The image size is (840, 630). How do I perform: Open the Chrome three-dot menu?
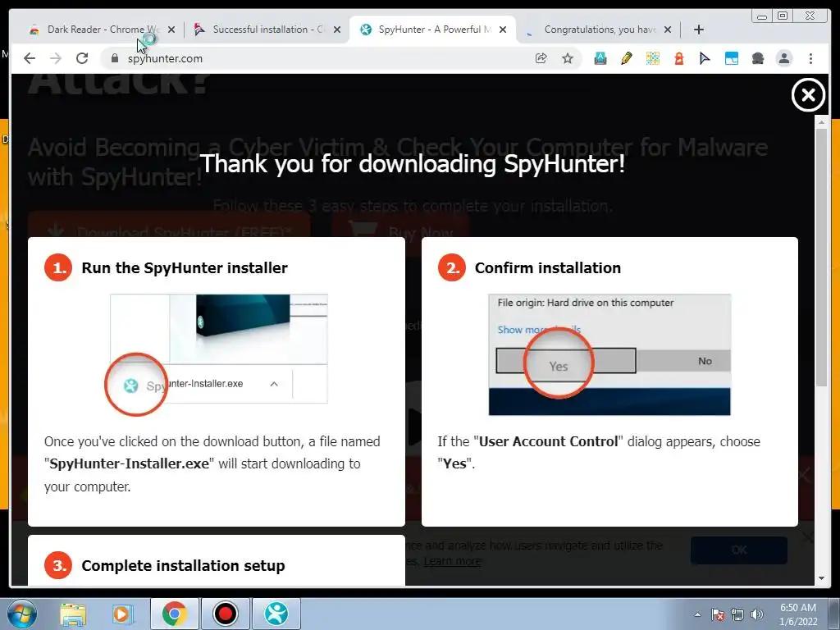[x=810, y=58]
